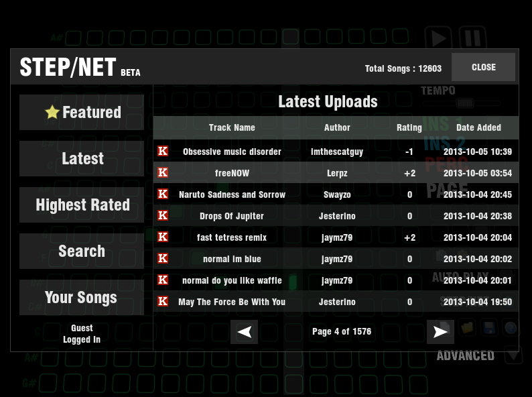Screen dimensions: 532x397
Task: Click the K icon beside May The Force Be With You
Action: tap(163, 301)
